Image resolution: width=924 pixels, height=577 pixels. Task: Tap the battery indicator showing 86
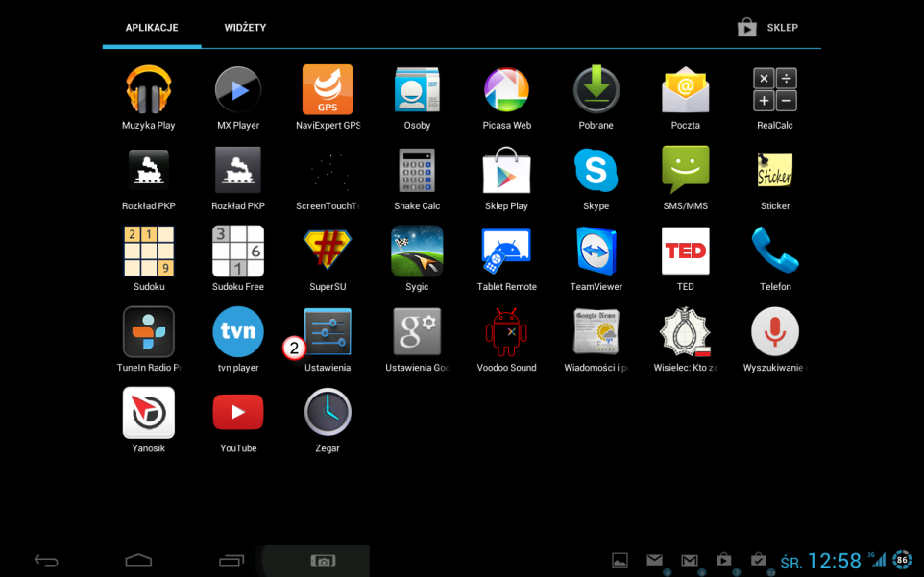point(902,560)
